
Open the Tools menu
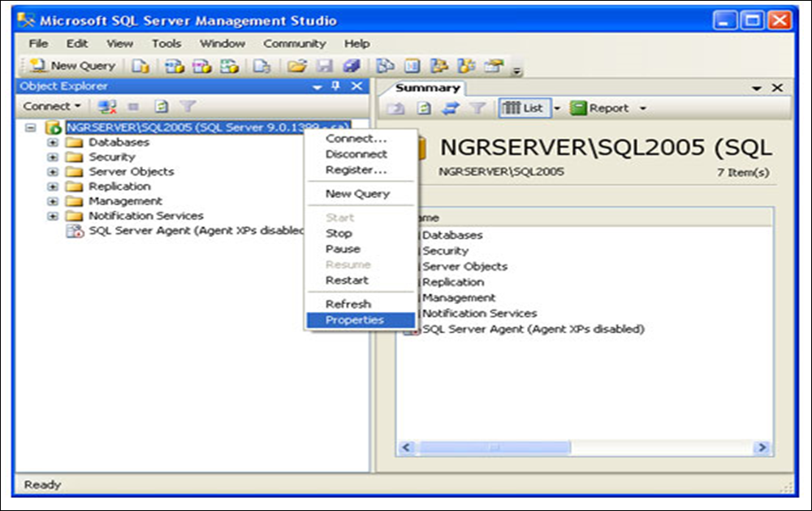coord(166,43)
